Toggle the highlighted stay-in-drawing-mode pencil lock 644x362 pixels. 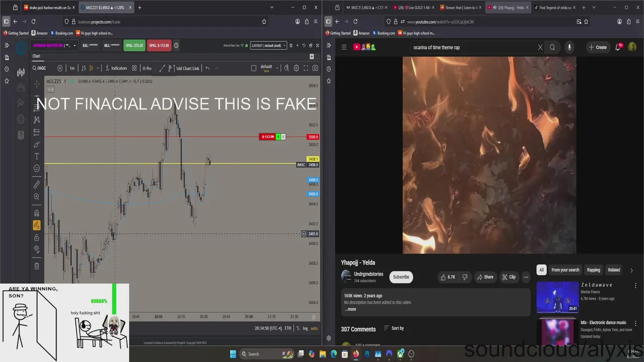[37, 225]
